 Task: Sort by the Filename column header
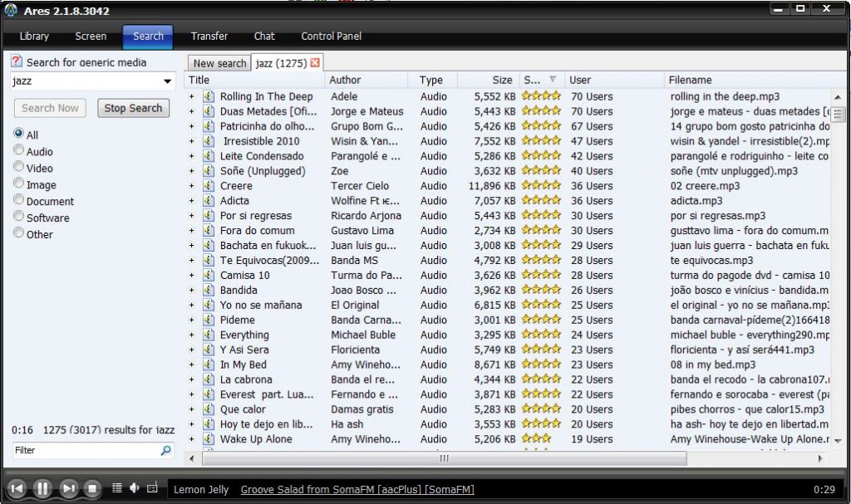(755, 80)
